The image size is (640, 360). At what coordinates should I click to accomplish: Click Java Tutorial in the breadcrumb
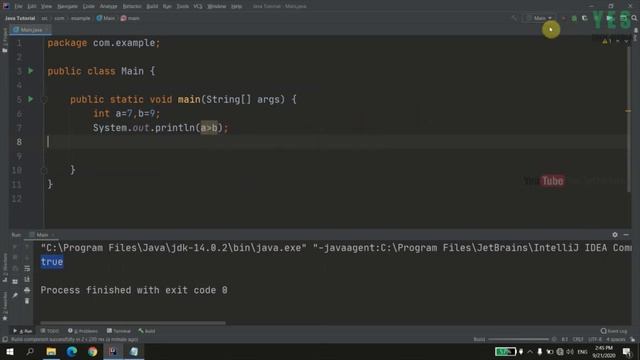20,18
